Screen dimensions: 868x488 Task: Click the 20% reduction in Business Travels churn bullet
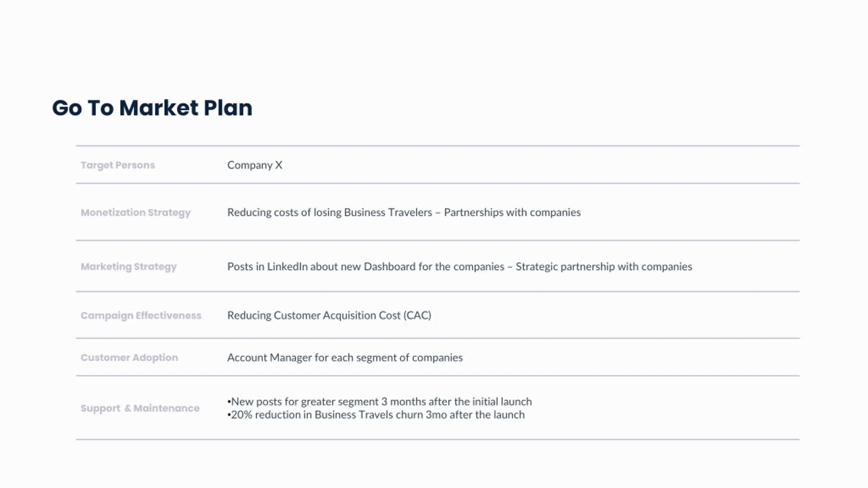point(376,415)
